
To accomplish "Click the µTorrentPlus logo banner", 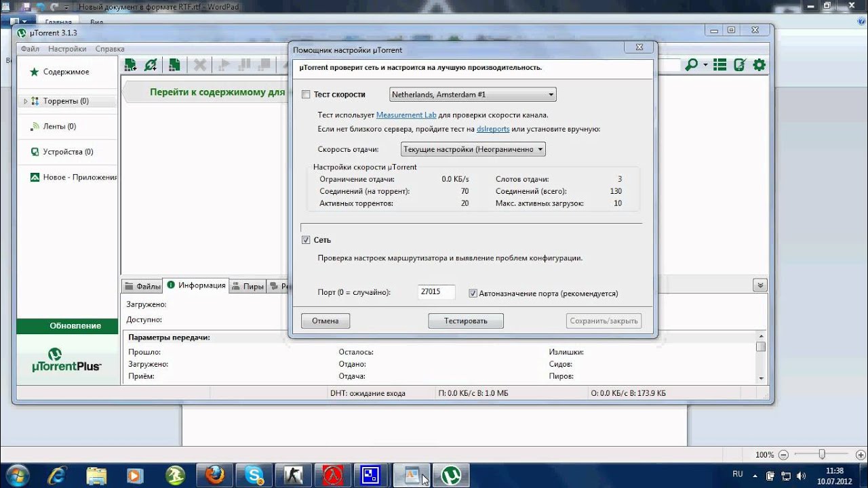I will pyautogui.click(x=66, y=359).
